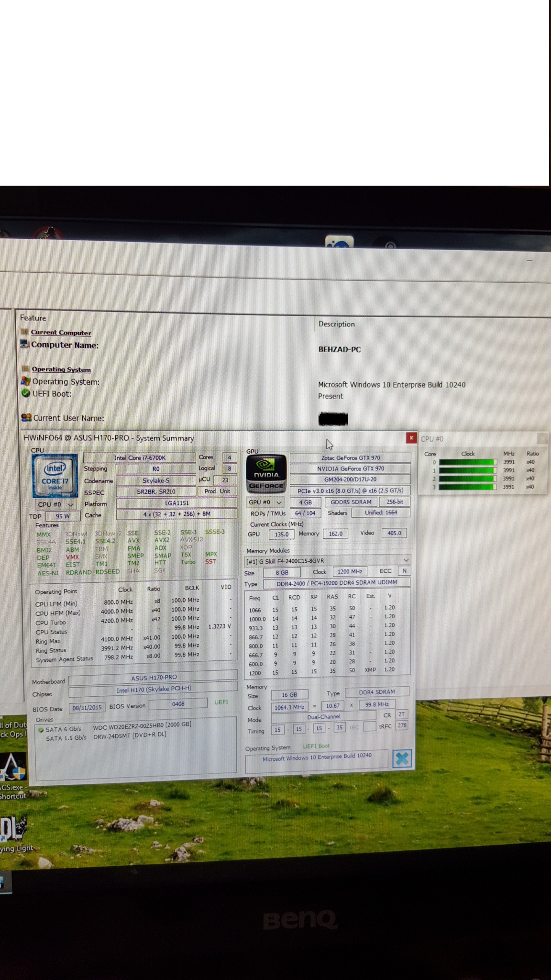Click the BIOS Date 08/31/2015 field
Image resolution: width=551 pixels, height=980 pixels.
coord(87,708)
